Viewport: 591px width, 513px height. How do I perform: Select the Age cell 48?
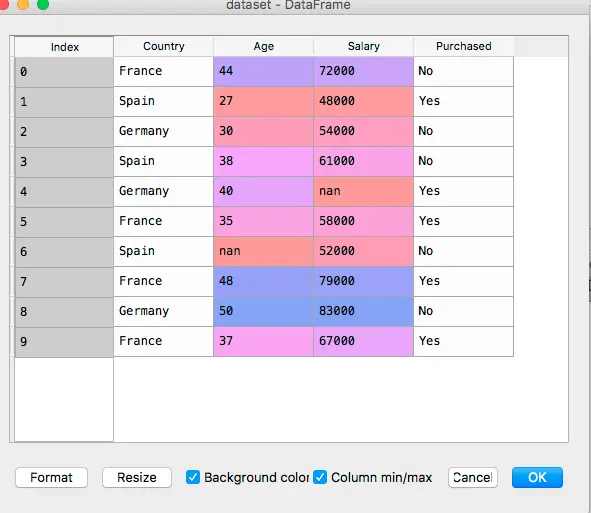pyautogui.click(x=263, y=282)
